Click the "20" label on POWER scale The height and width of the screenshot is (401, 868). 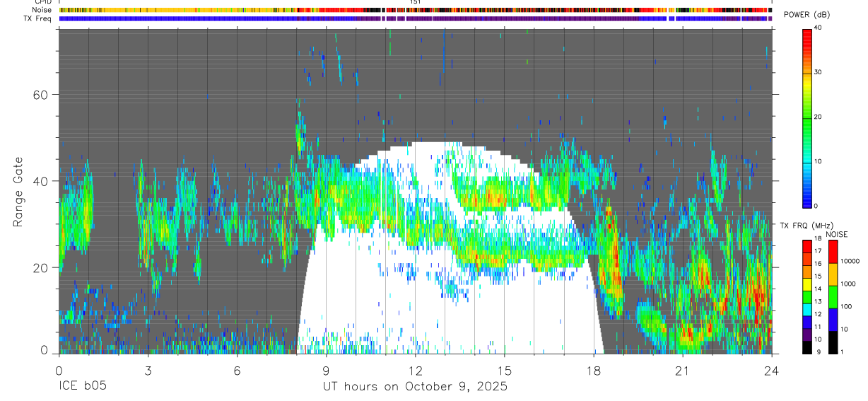point(818,117)
